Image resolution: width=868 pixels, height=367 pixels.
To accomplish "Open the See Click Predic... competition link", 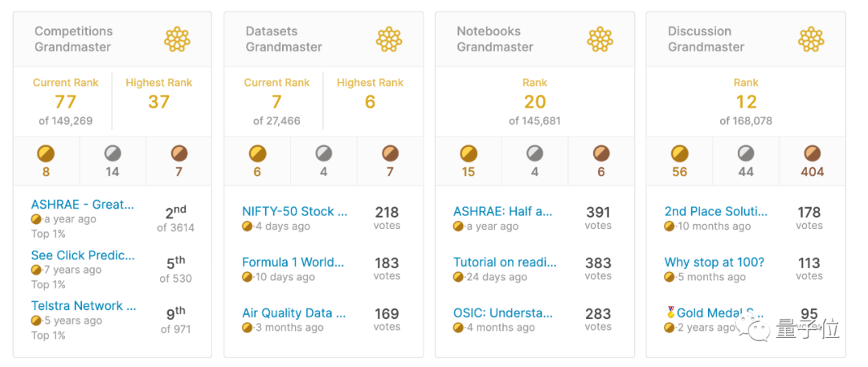I will tap(82, 255).
